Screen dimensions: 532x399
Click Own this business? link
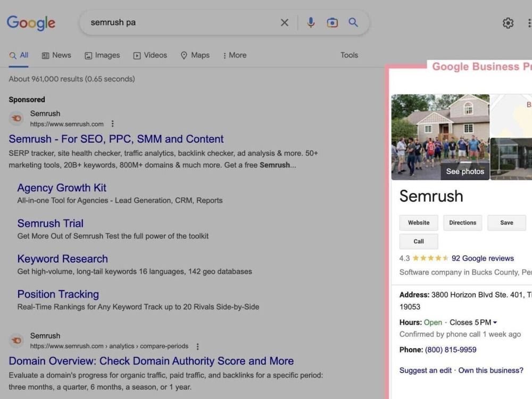(x=491, y=370)
